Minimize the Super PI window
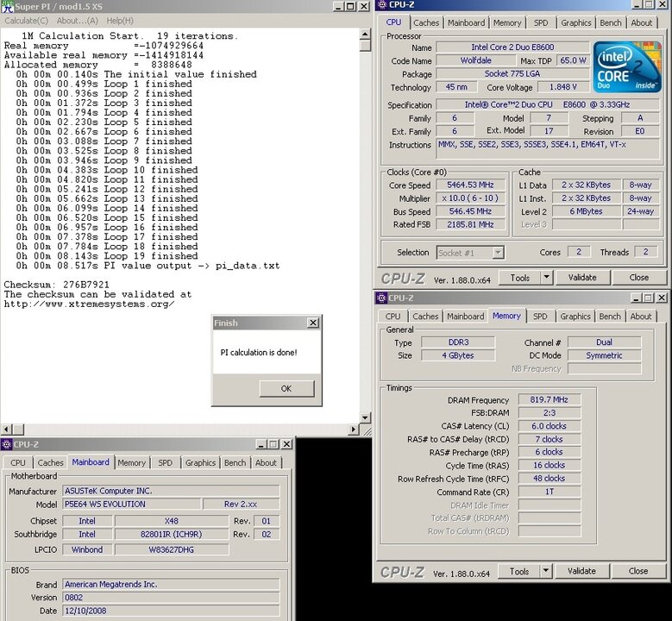The image size is (672, 621). click(x=338, y=6)
